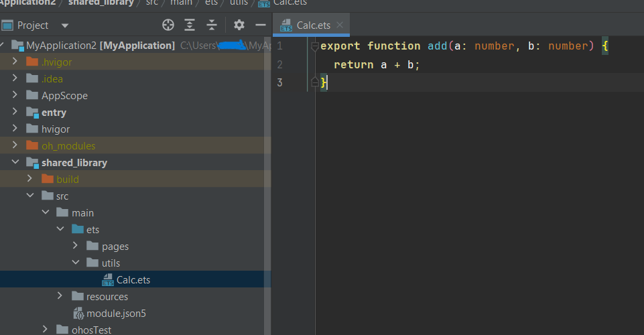The image size is (644, 335).
Task: Close the Calc.ets editor tab
Action: [x=340, y=25]
